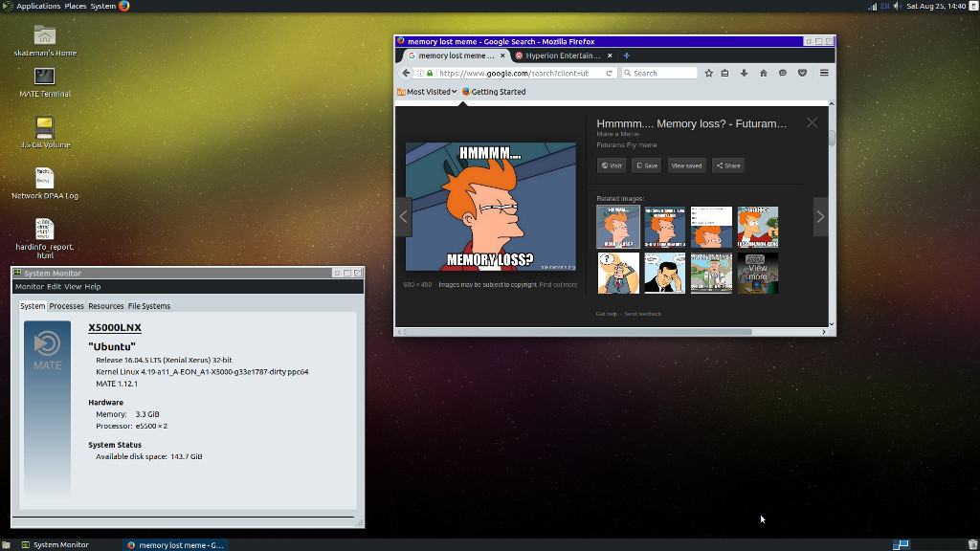Screen dimensions: 980x551
Task: Open the Network DPAA Log file
Action: tap(45, 183)
